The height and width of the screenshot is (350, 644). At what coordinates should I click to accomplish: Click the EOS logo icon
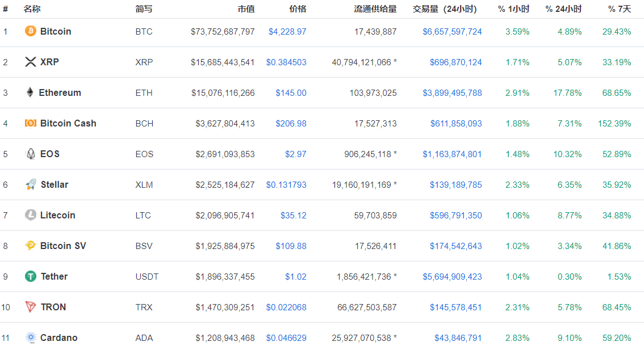(31, 154)
